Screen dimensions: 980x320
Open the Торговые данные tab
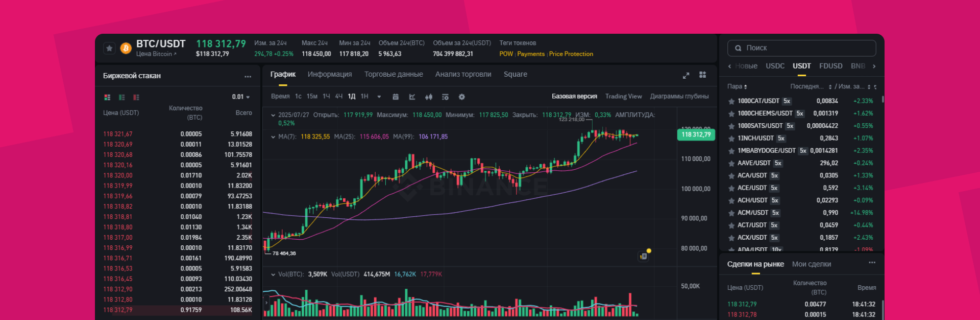394,74
